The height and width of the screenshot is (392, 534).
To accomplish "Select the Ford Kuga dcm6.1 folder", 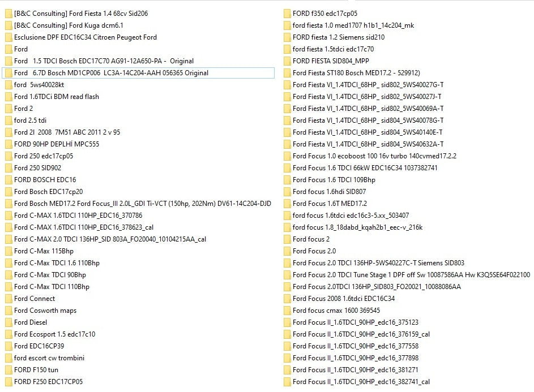I will pos(68,25).
